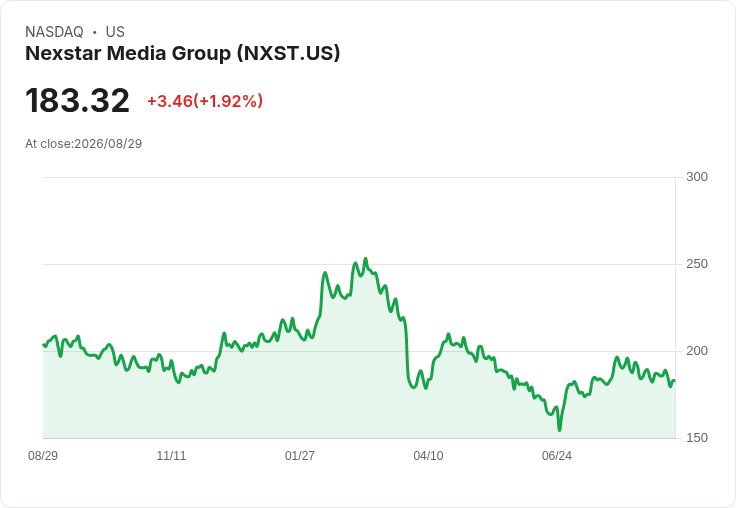Click the 183.32 current price
The height and width of the screenshot is (508, 736).
click(77, 100)
